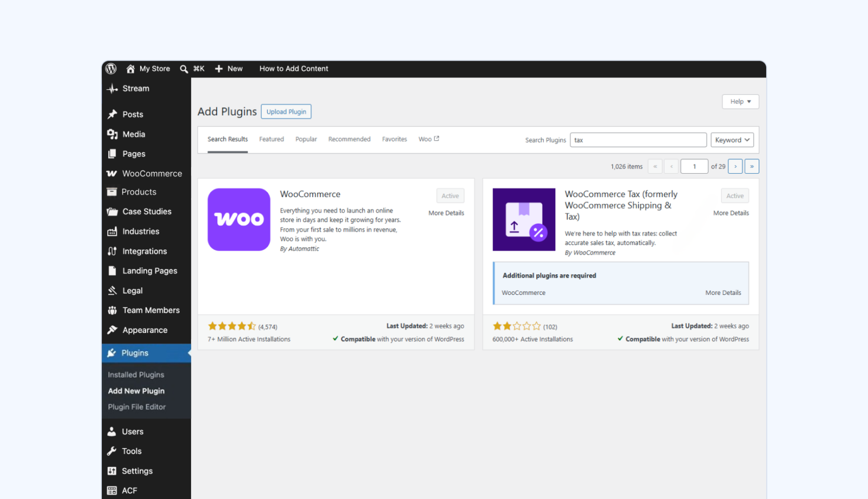
Task: Click the Media icon in sidebar
Action: click(112, 134)
